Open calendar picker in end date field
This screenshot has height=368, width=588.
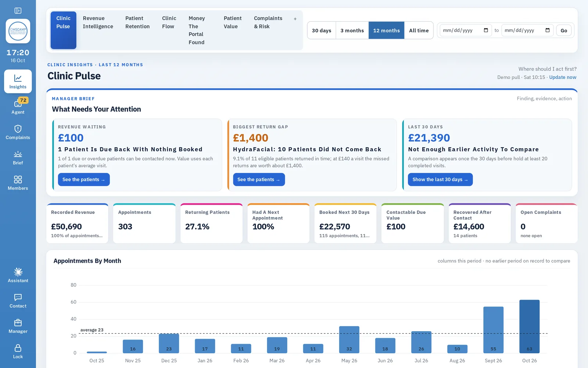(548, 30)
